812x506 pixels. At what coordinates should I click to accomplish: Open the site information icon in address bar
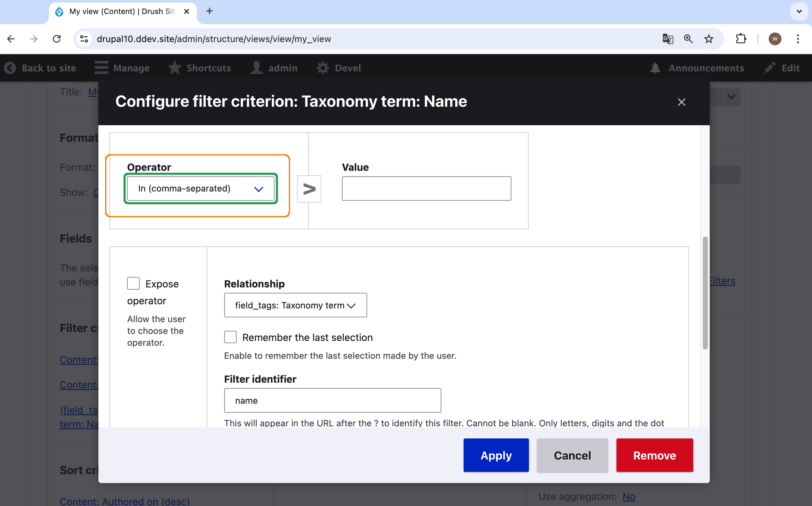tap(84, 39)
